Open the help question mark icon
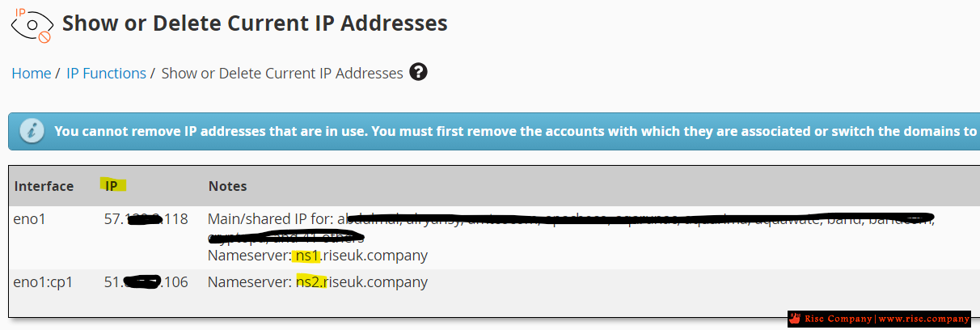This screenshot has width=980, height=330. 418,72
